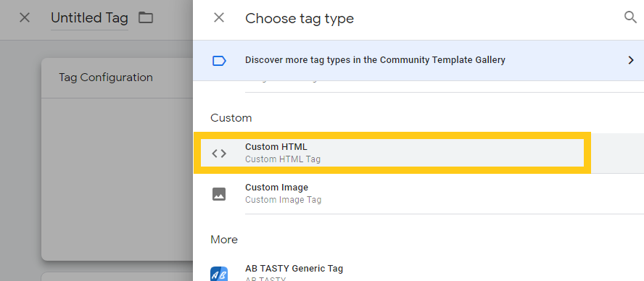This screenshot has width=644, height=281.
Task: Expand the Community Template Gallery chevron arrow
Action: [631, 60]
